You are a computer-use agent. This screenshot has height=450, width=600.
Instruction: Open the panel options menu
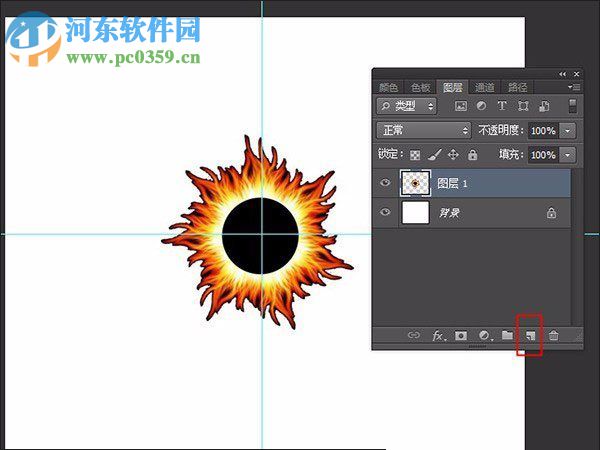[574, 87]
